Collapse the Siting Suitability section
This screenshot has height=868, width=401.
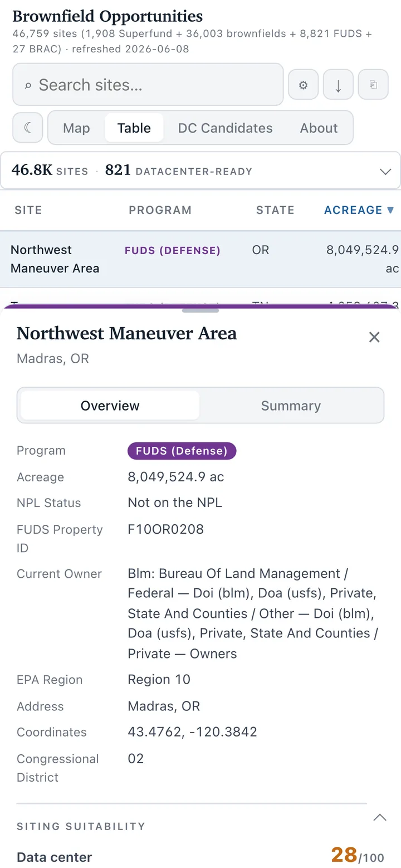click(380, 817)
